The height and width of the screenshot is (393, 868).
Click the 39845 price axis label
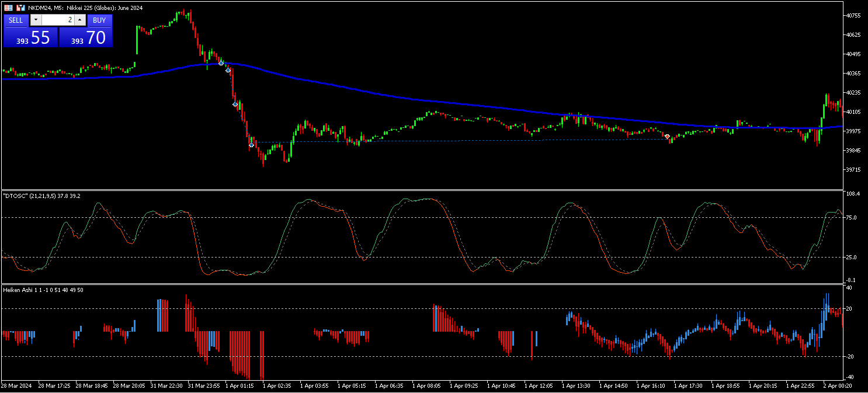853,150
